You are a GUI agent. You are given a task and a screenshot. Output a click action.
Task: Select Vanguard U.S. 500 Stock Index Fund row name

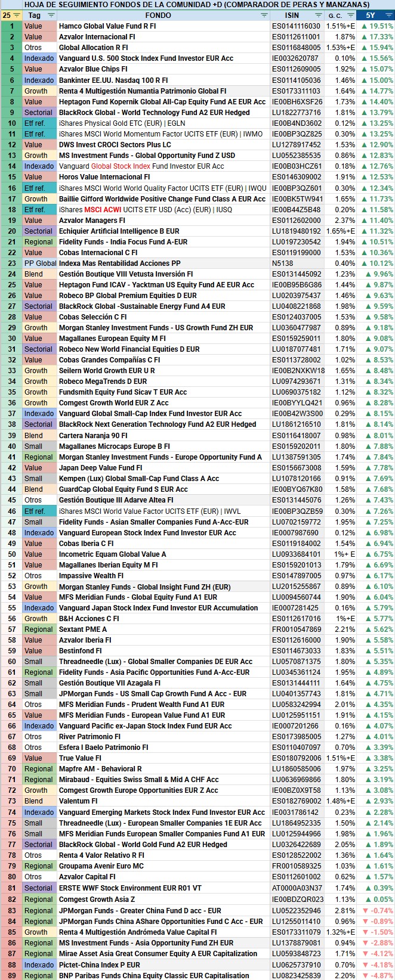tap(163, 58)
